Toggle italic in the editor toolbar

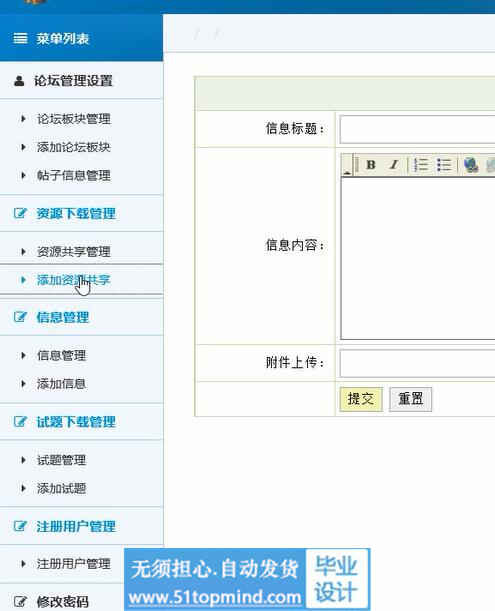coord(394,165)
